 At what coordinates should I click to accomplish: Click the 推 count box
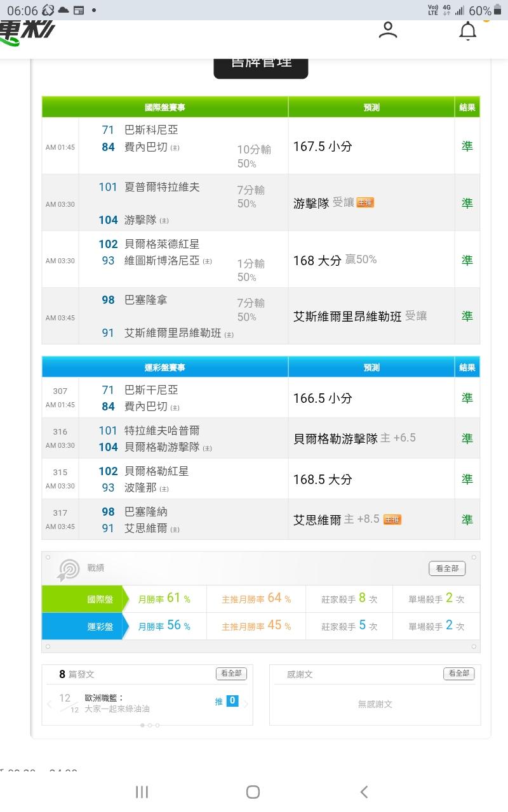coord(232,701)
